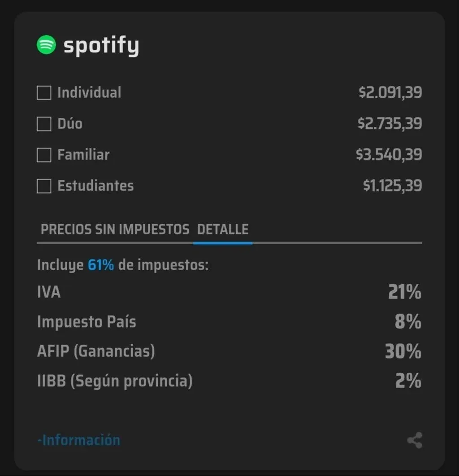The height and width of the screenshot is (476, 459).
Task: Tick the Dúo plan checkbox
Action: pyautogui.click(x=44, y=124)
